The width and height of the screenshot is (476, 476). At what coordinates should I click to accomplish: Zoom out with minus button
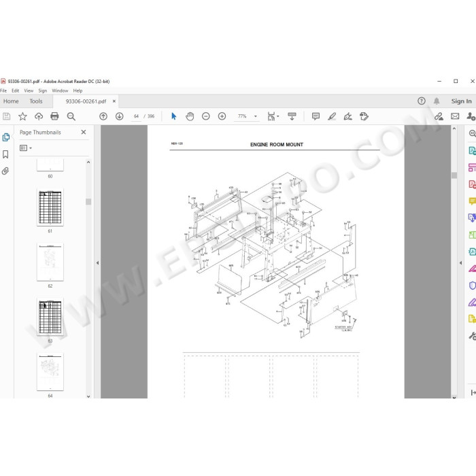point(206,116)
